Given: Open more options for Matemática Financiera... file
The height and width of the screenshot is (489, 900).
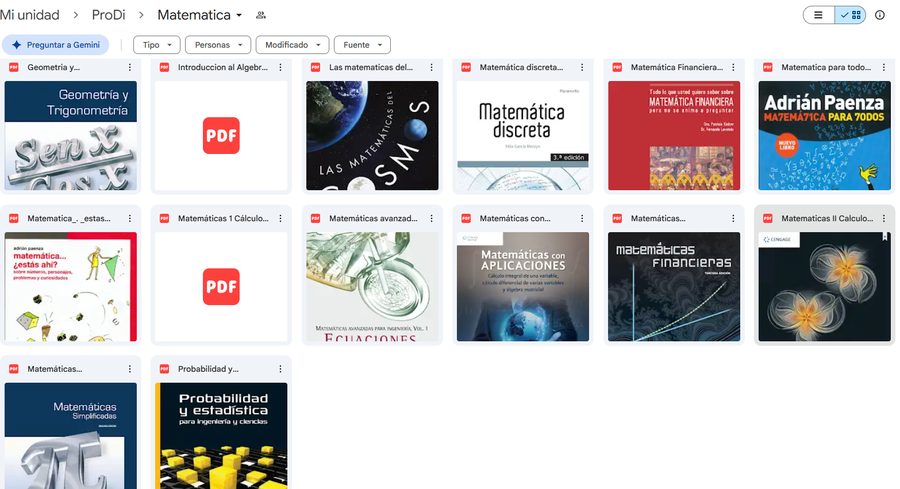Looking at the screenshot, I should (733, 67).
